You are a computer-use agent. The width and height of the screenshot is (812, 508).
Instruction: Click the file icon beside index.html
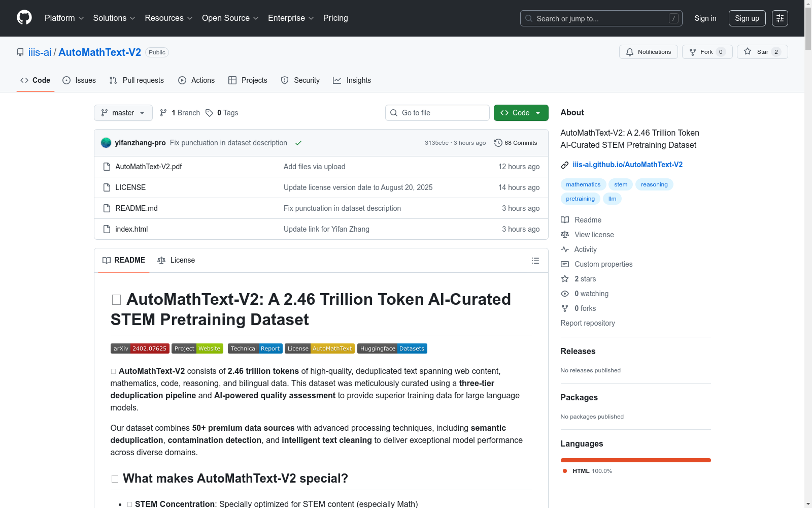click(x=107, y=229)
